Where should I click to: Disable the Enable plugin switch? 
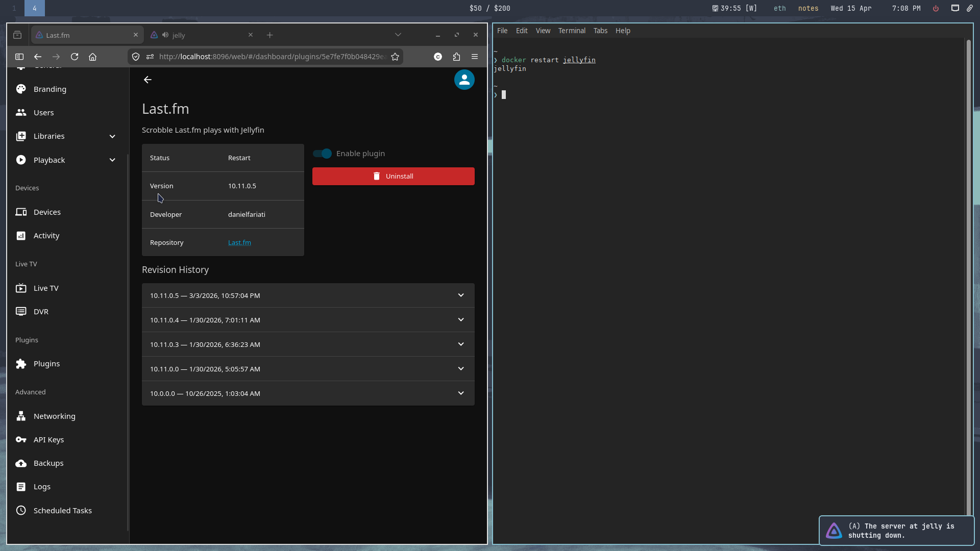[323, 154]
